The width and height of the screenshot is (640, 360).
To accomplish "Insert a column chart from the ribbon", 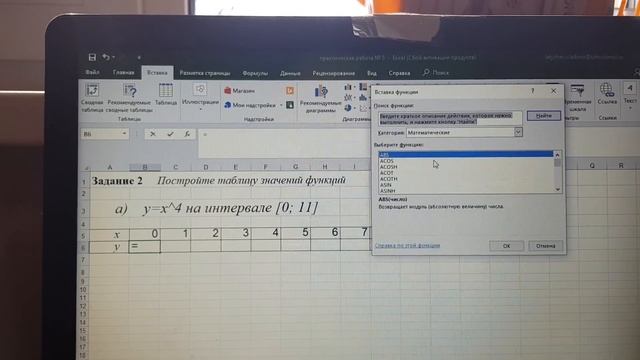I will coord(348,87).
